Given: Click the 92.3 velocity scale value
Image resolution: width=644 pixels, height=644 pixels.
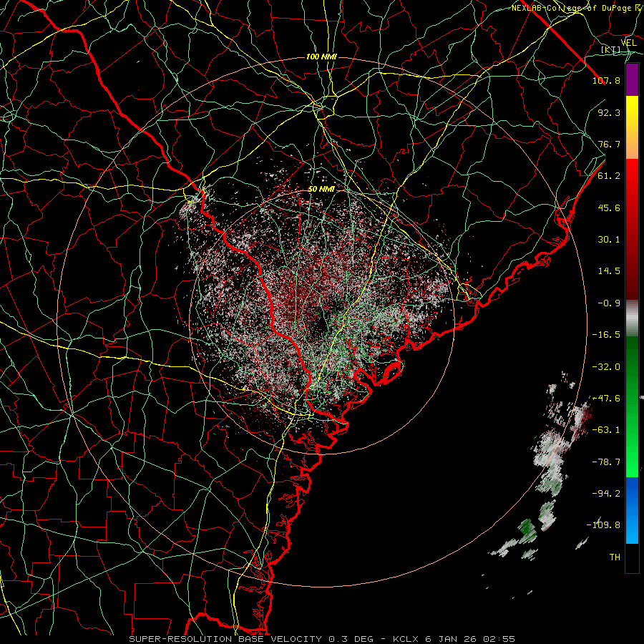Looking at the screenshot, I should point(609,112).
